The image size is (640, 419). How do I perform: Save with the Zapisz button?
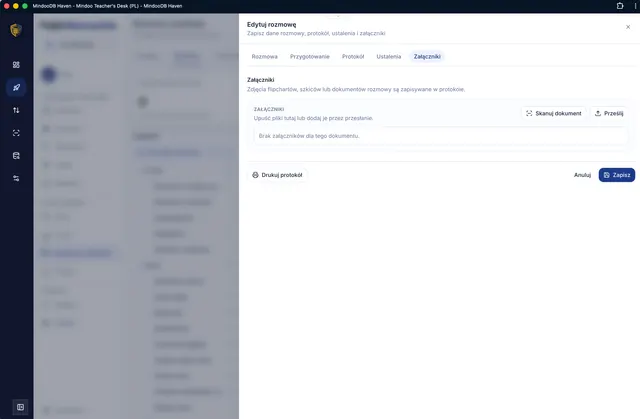coord(616,175)
